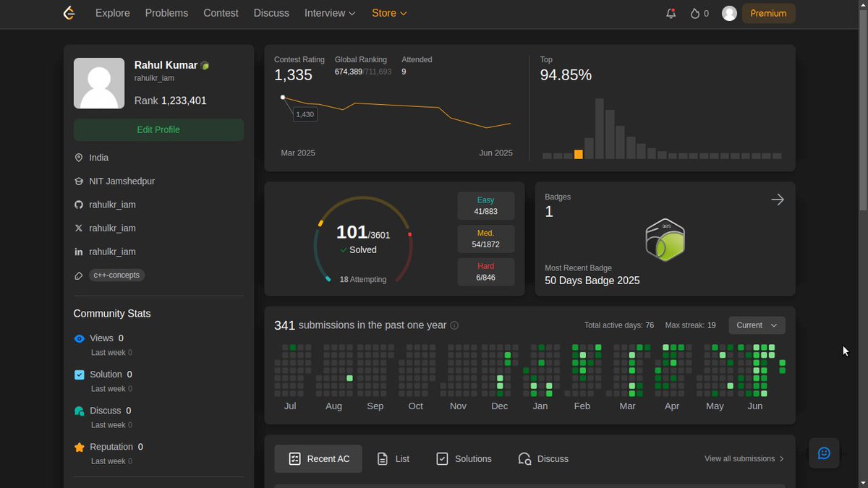
Task: Click the Solution check icon in Community Stats
Action: click(80, 374)
